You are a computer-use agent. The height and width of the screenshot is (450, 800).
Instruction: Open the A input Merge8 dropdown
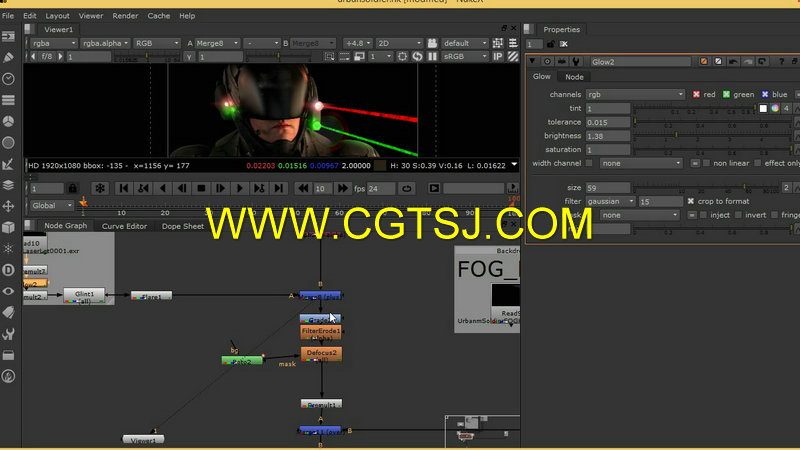pyautogui.click(x=217, y=43)
